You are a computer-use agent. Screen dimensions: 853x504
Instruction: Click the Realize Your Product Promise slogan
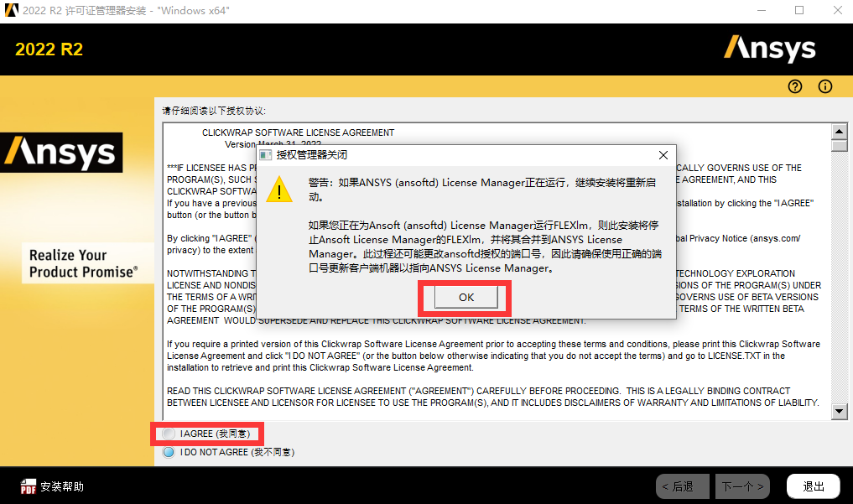tap(83, 263)
